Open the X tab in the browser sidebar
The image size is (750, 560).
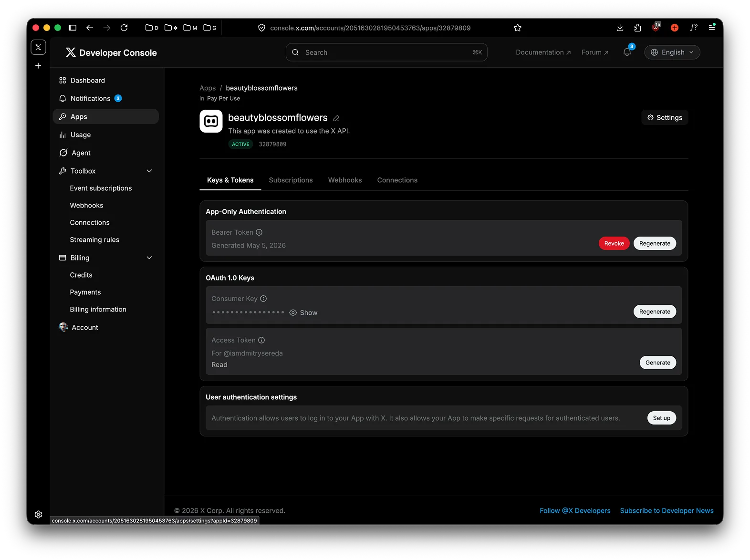(x=38, y=47)
